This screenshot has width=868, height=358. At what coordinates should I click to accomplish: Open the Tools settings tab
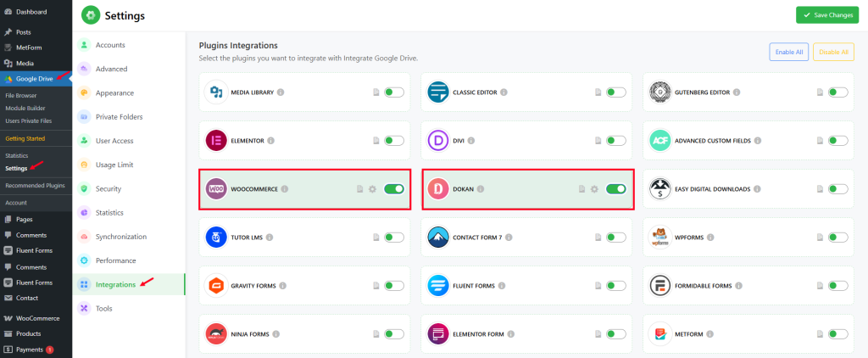(x=129, y=308)
